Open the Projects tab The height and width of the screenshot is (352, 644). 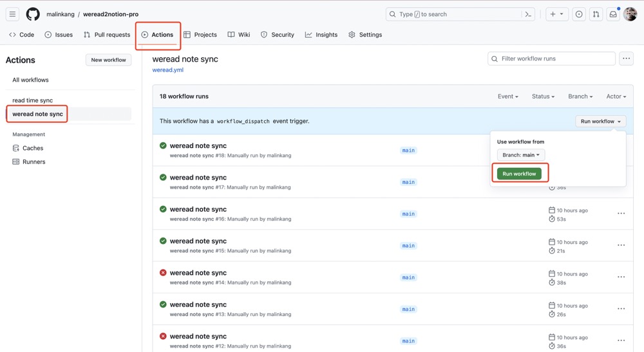pyautogui.click(x=200, y=35)
